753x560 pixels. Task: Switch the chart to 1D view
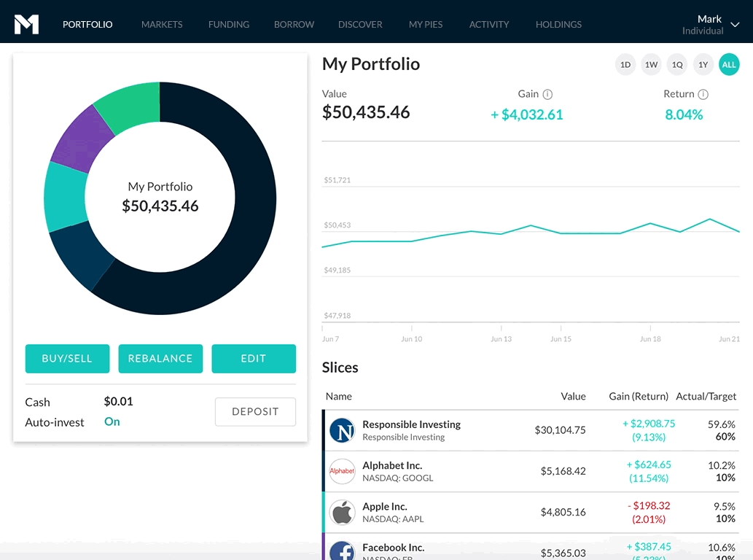click(x=625, y=64)
